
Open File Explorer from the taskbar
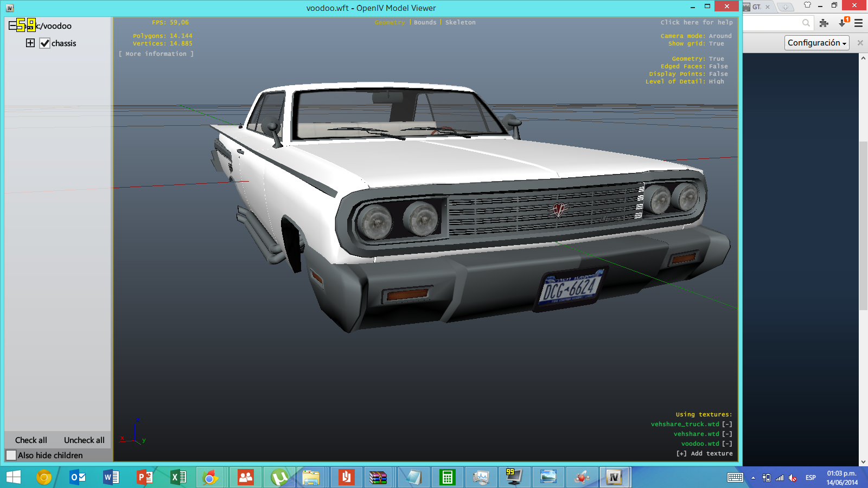[311, 477]
